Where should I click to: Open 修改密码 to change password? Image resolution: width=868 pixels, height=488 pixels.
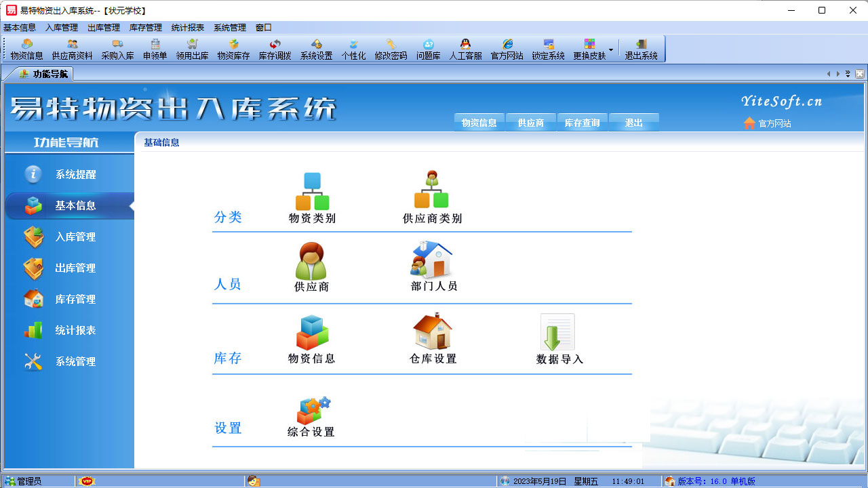coord(391,49)
